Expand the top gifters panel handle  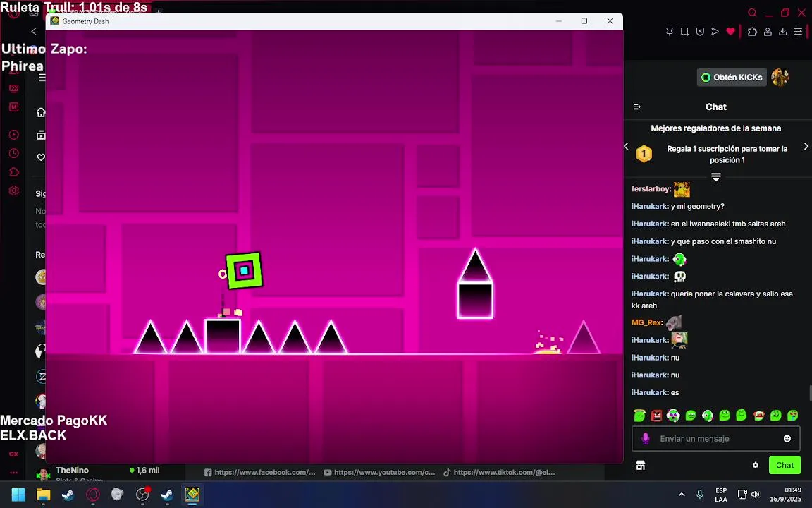click(x=715, y=177)
